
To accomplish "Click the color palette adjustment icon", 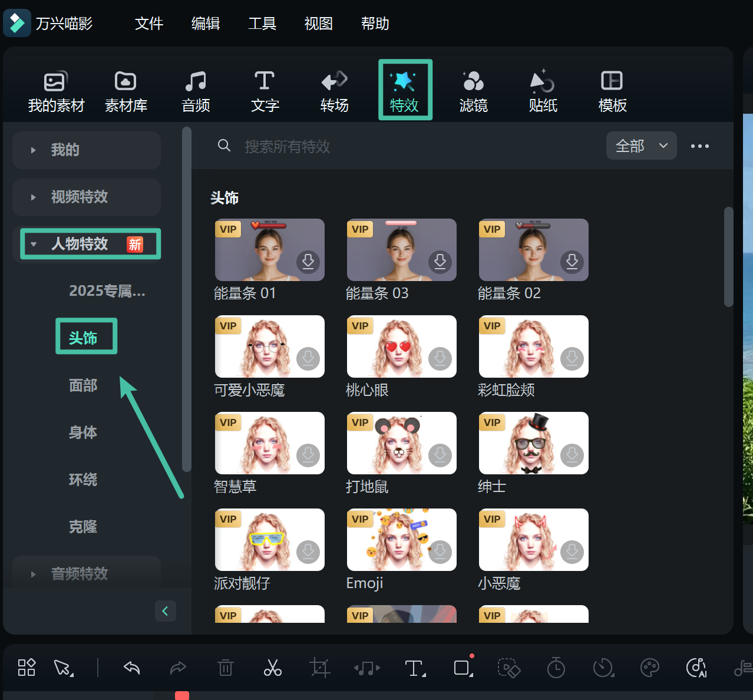I will coord(649,668).
